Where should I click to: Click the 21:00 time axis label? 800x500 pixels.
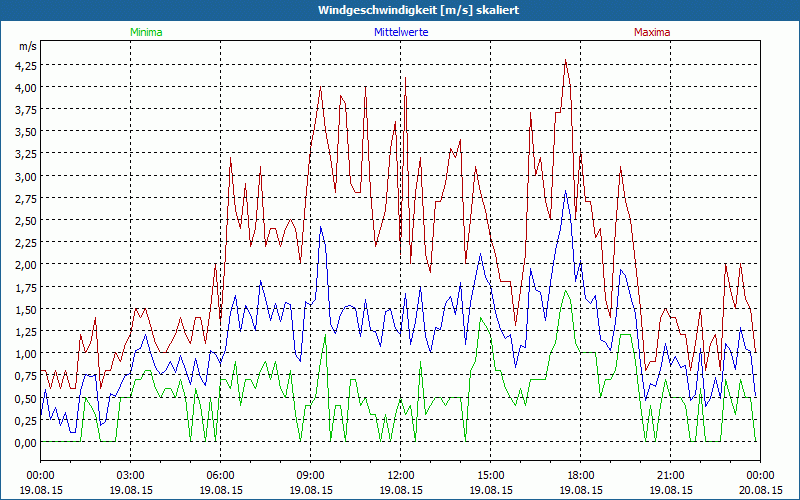point(670,476)
